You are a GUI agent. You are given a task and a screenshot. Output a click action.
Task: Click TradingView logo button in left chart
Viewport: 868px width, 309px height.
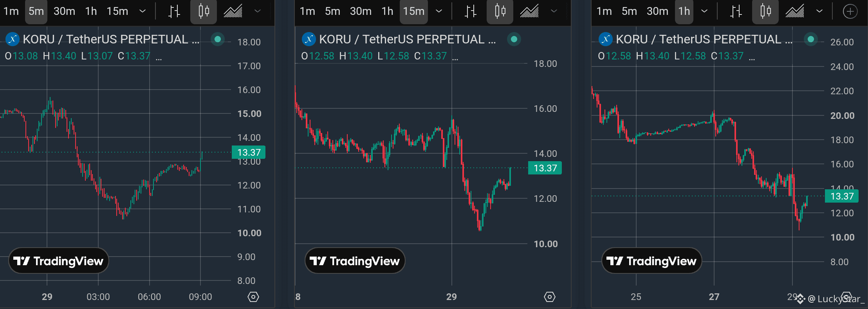(58, 261)
